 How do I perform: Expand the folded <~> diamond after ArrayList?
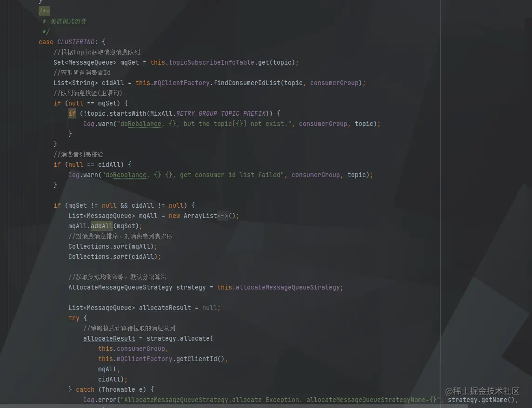(x=223, y=216)
